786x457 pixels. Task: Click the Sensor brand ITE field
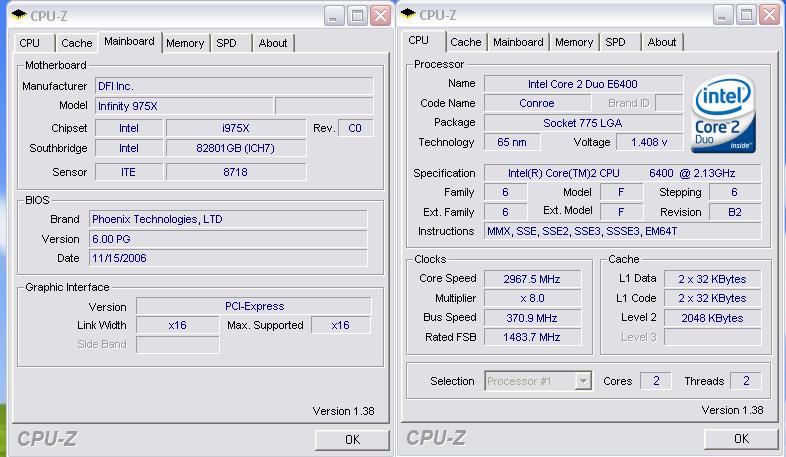pyautogui.click(x=129, y=172)
